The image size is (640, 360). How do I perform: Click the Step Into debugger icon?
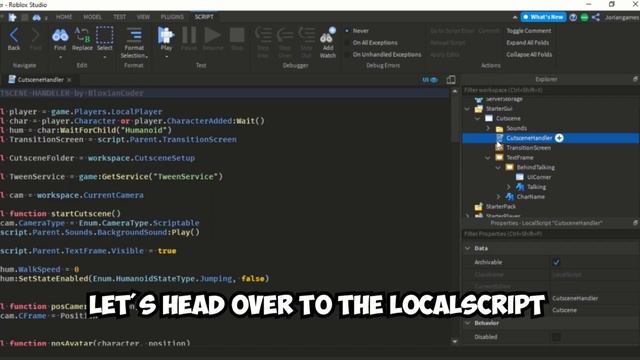[263, 35]
